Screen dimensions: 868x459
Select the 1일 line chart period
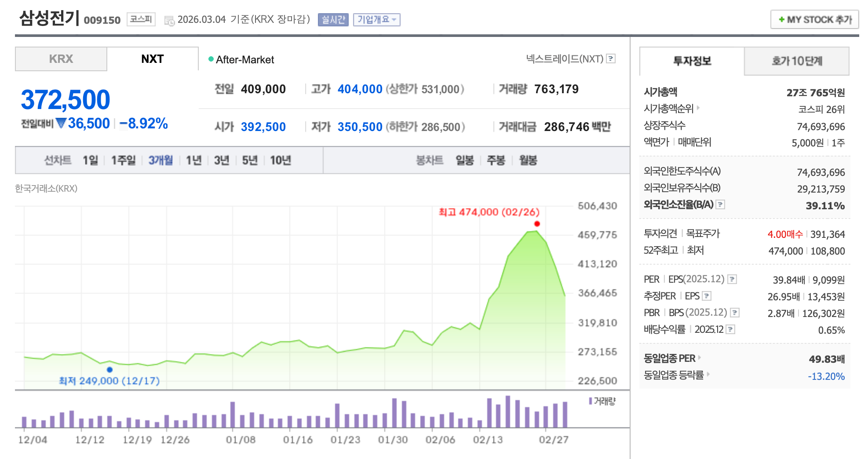91,160
